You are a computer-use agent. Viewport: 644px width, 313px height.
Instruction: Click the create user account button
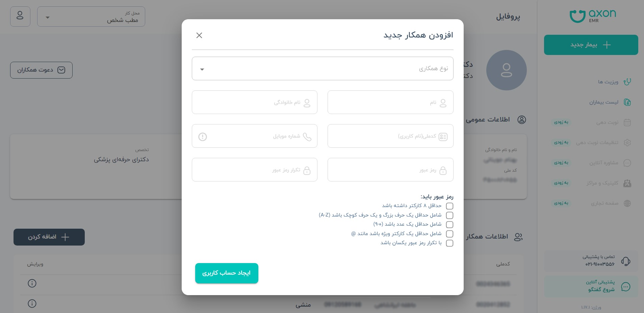[x=227, y=273]
